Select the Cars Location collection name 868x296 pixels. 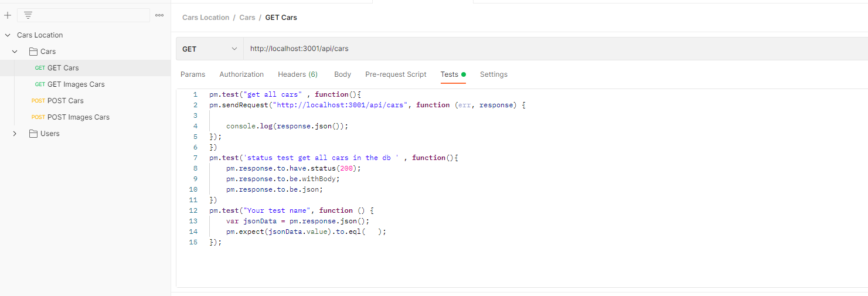point(40,35)
